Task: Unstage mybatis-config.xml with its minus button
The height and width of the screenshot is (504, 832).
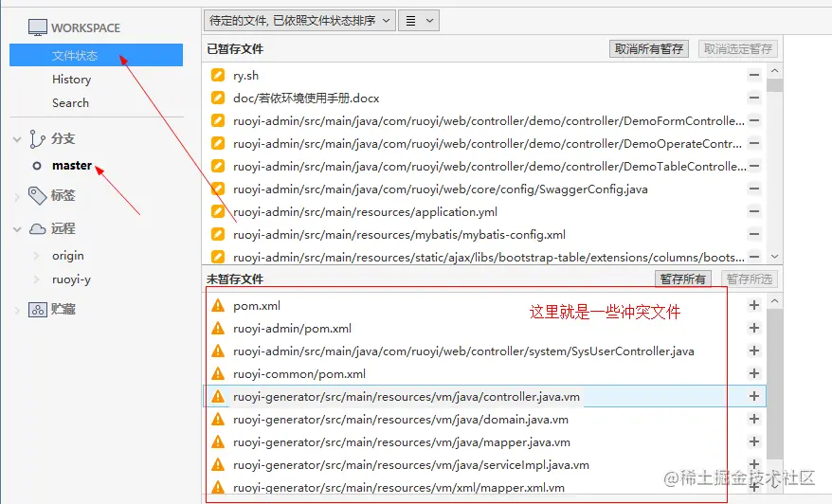Action: point(754,234)
